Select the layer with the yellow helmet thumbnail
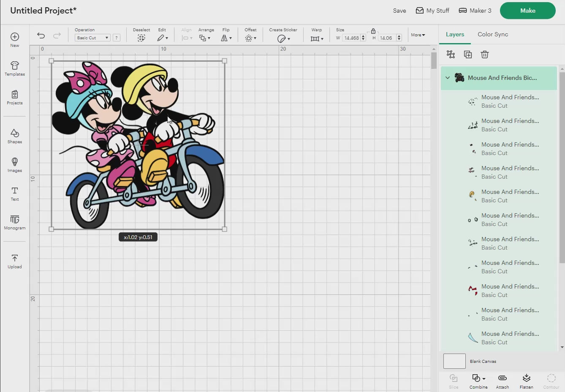The width and height of the screenshot is (565, 392). (499, 196)
